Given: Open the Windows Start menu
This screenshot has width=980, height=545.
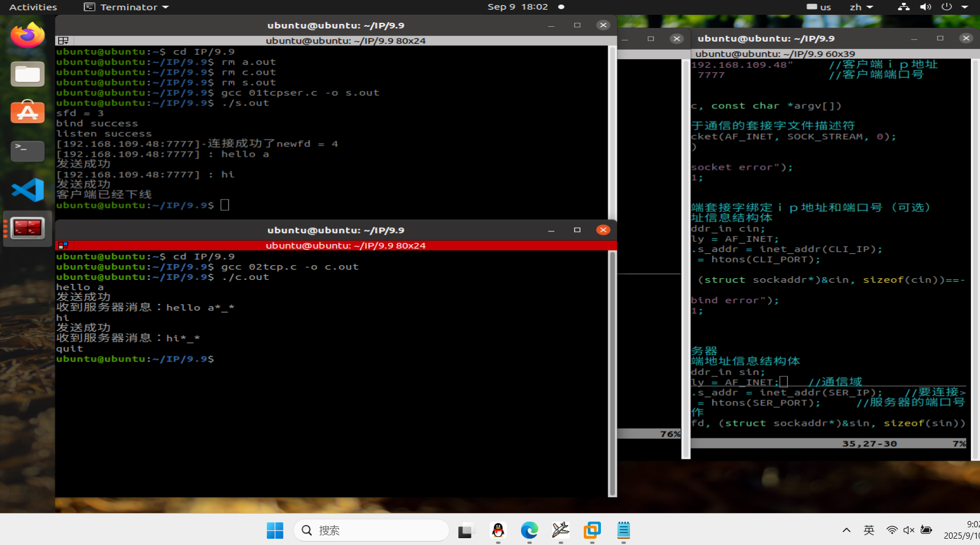Looking at the screenshot, I should pos(275,530).
